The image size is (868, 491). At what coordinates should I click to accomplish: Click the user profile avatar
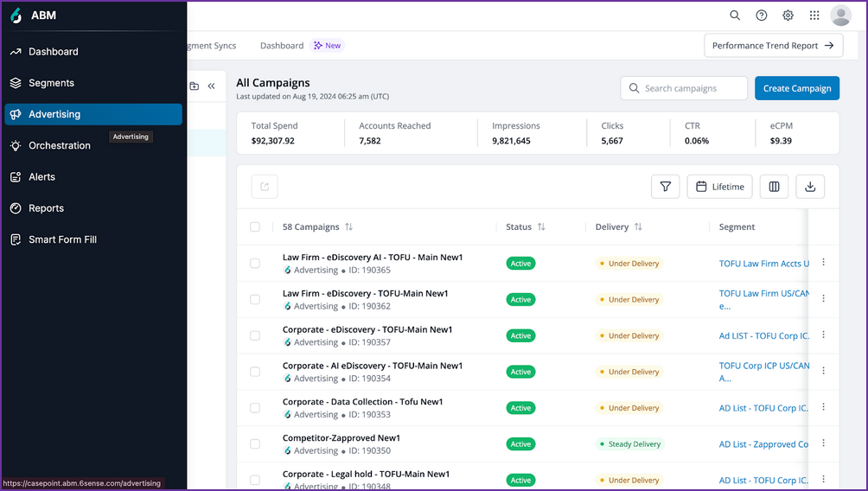click(x=840, y=16)
